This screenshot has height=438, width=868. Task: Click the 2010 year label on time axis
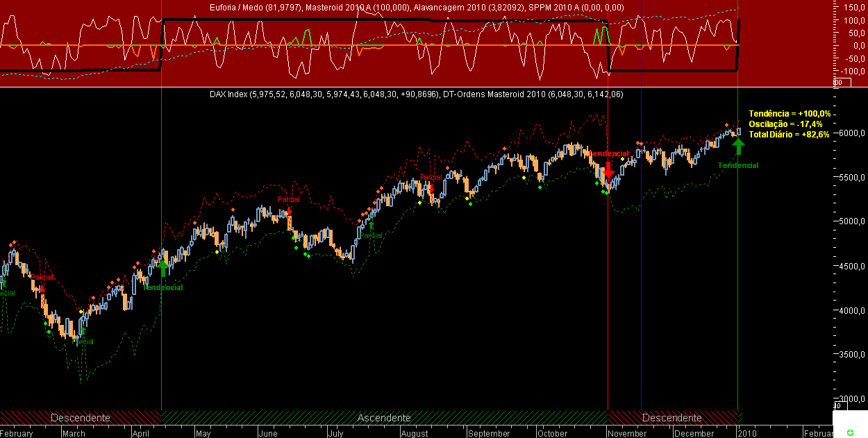click(746, 433)
